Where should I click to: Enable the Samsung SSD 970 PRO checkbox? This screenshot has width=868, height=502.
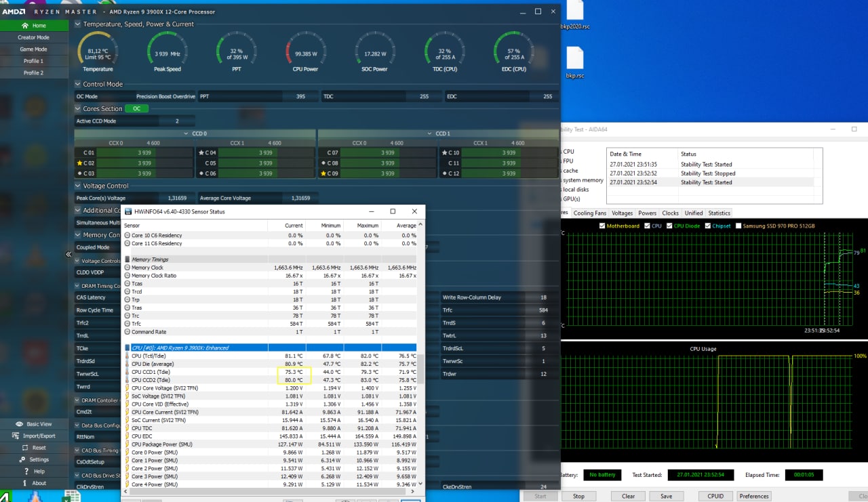click(x=738, y=226)
